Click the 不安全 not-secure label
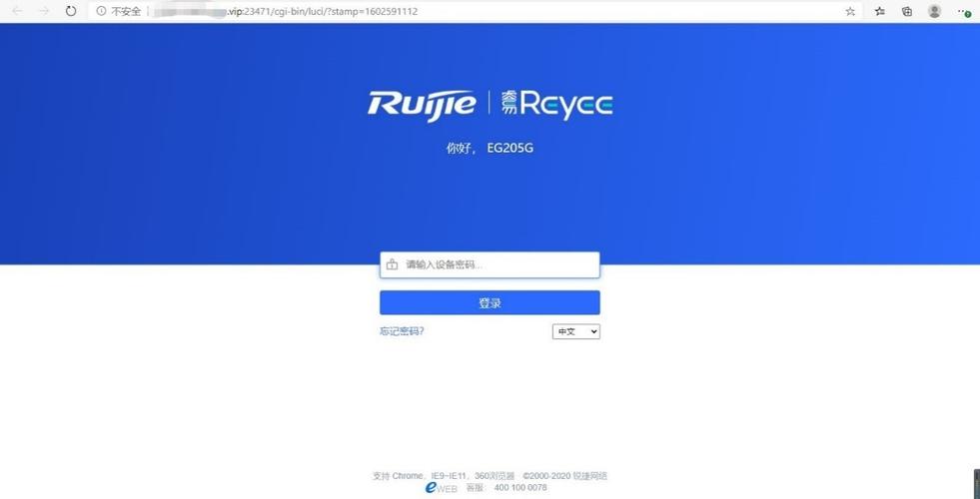This screenshot has width=980, height=499. pos(126,11)
